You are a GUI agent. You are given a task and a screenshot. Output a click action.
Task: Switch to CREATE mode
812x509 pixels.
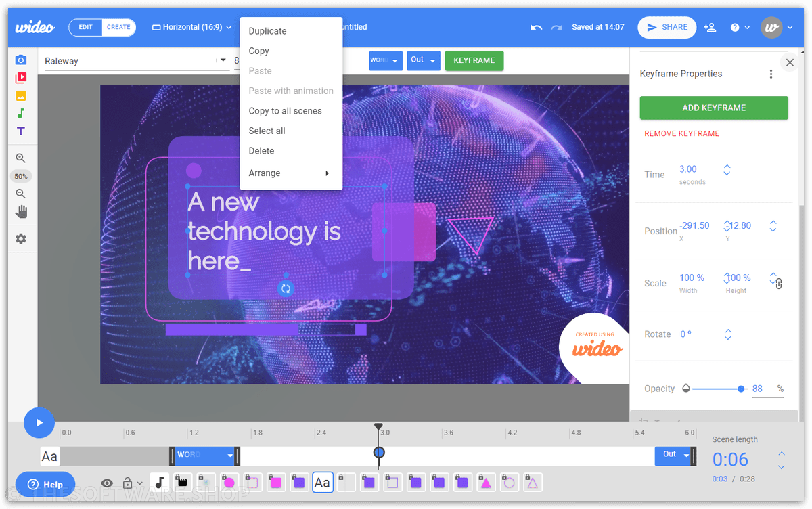pos(118,27)
